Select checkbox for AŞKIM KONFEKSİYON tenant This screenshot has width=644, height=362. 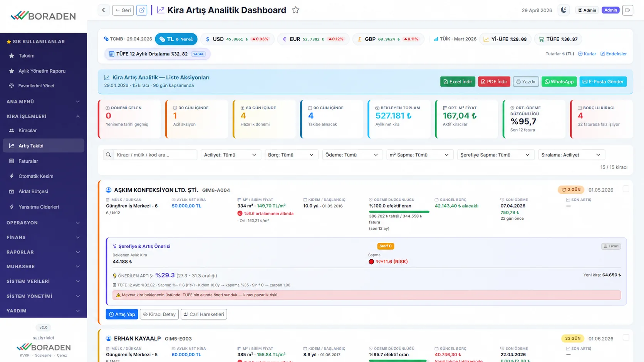click(x=626, y=189)
